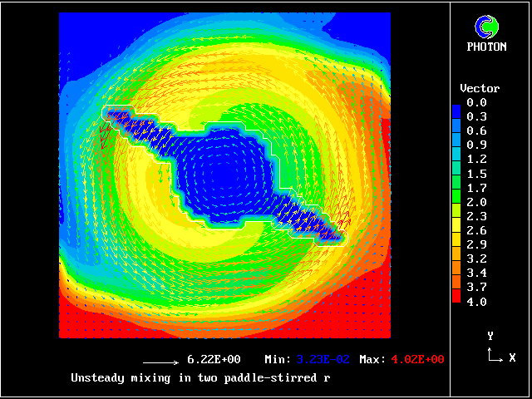Select the red 4.0 legend swatch
Image resolution: width=532 pixels, height=399 pixels.
(456, 300)
